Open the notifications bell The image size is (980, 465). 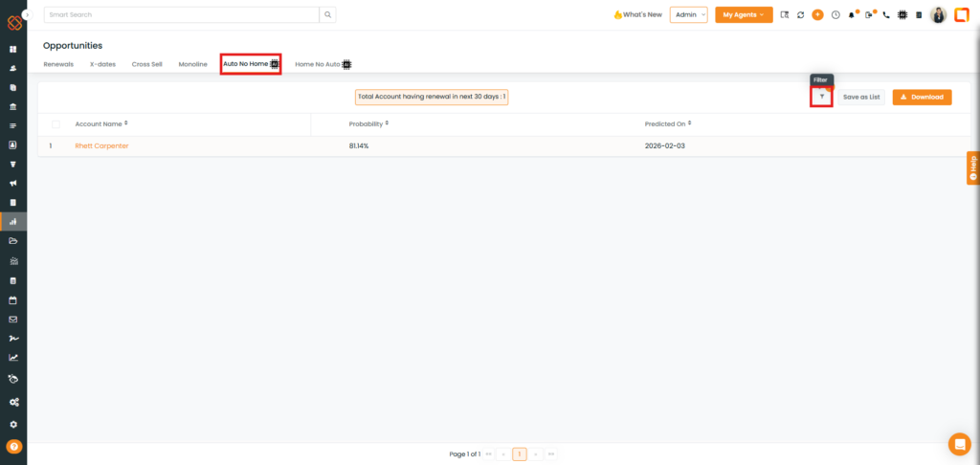pos(852,15)
